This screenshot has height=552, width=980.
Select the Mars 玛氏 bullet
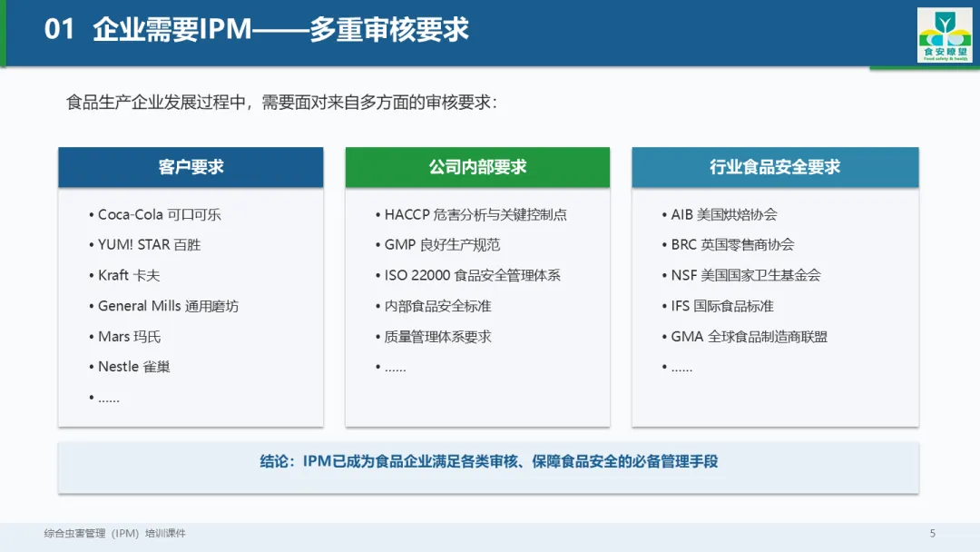[x=125, y=336]
